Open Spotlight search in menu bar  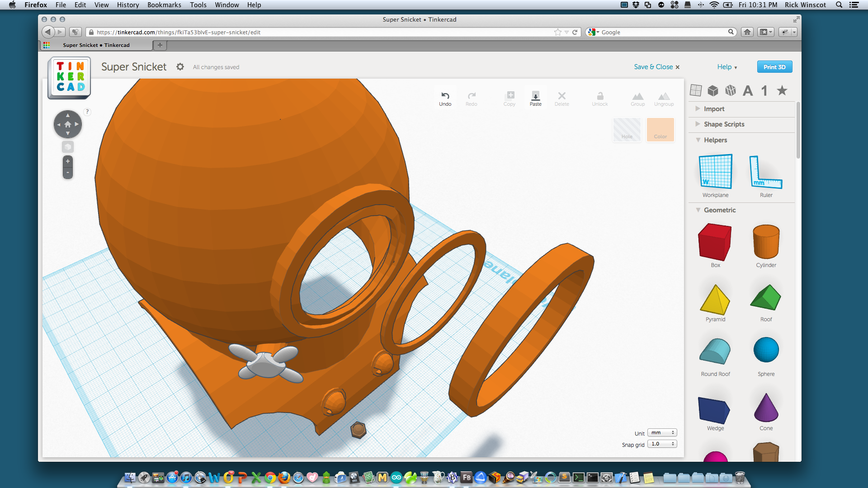(x=839, y=5)
